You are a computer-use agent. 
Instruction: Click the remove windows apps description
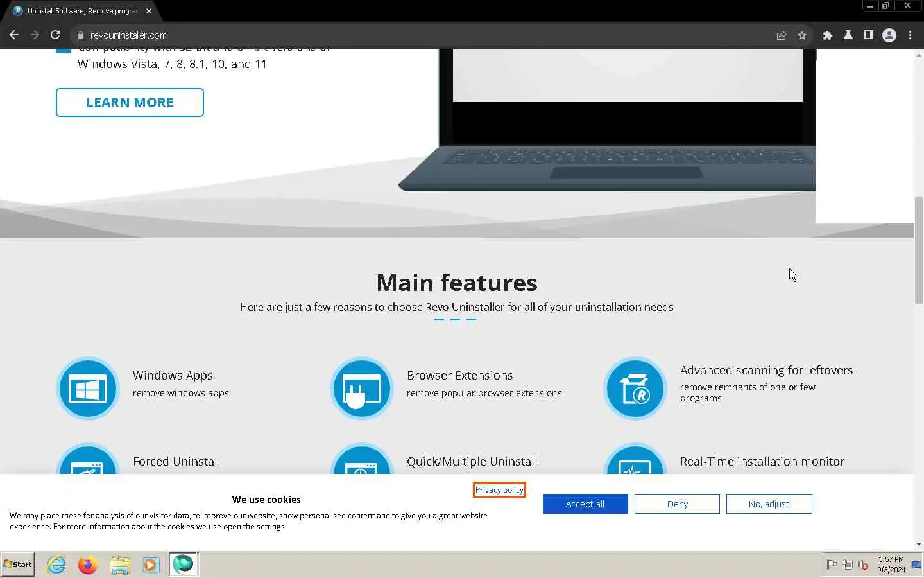181,393
